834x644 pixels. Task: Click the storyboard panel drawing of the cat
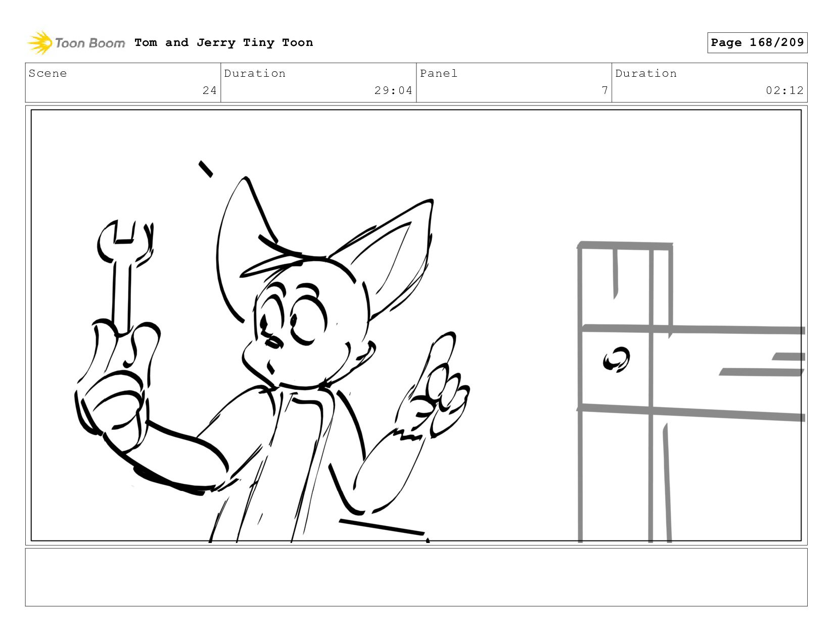point(416,325)
